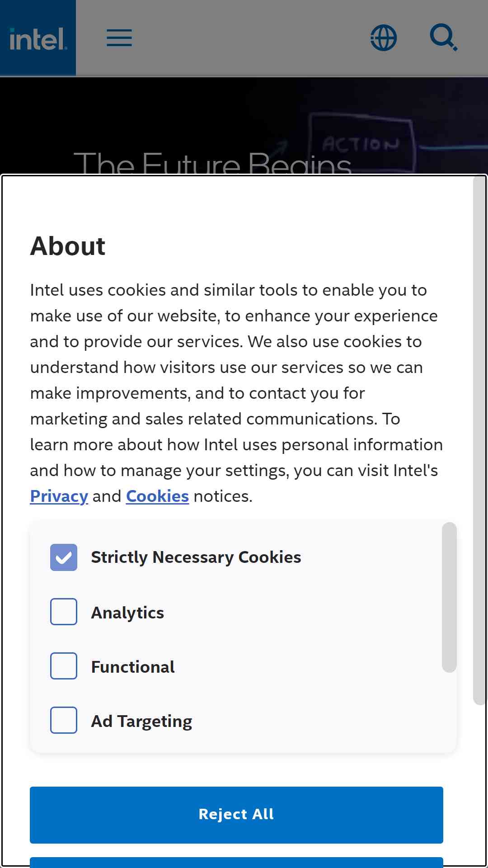Select the Strictly Necessary Cookies label
This screenshot has width=488, height=868.
point(196,557)
